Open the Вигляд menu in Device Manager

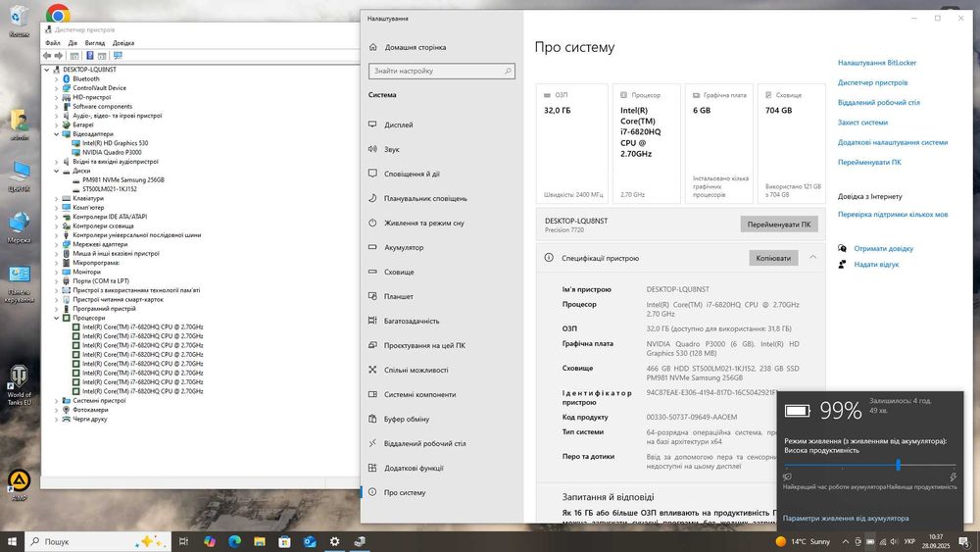click(95, 43)
